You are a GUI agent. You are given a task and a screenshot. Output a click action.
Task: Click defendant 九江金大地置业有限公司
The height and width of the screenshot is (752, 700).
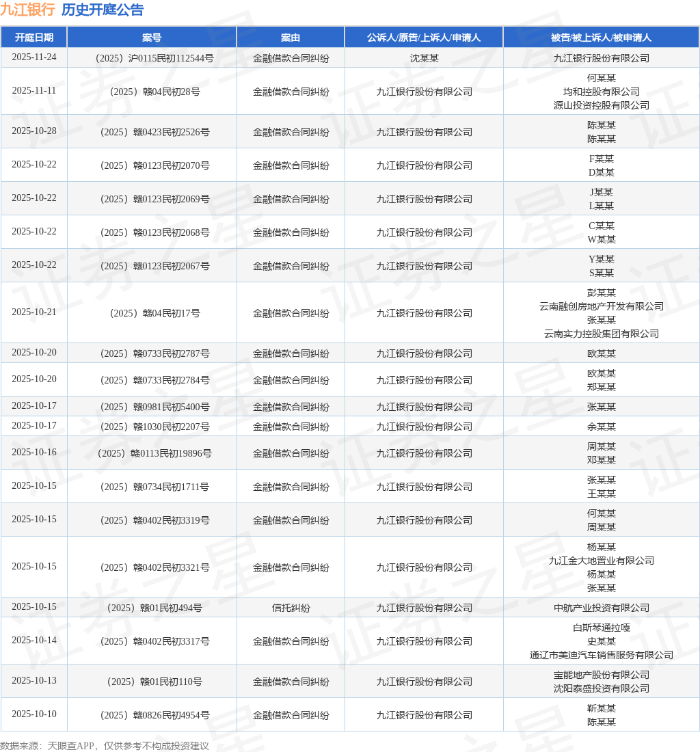[x=602, y=561]
